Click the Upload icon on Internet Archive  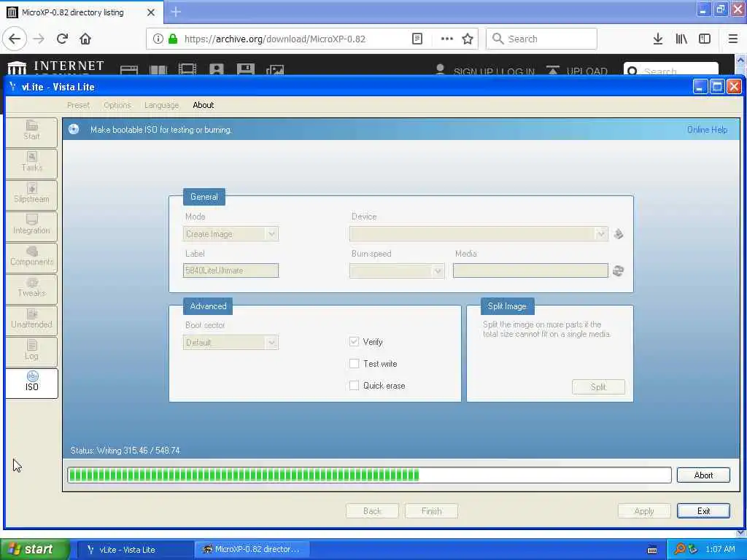click(553, 71)
